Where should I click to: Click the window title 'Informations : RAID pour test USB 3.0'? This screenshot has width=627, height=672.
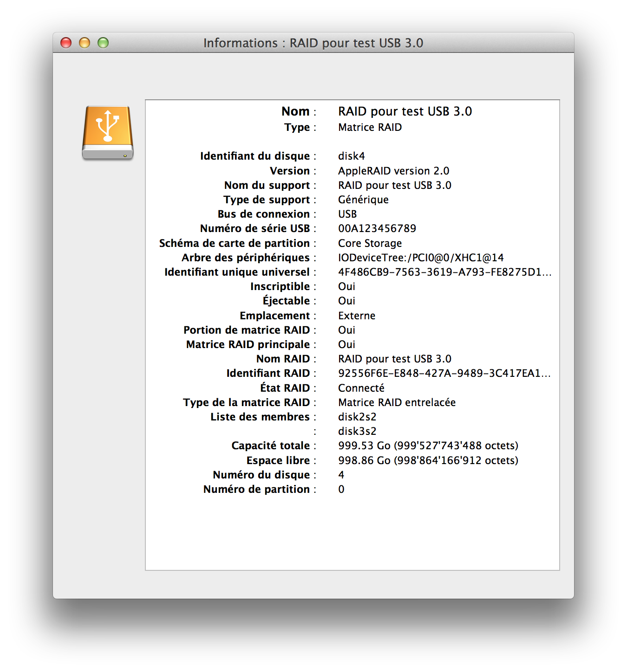tap(313, 43)
